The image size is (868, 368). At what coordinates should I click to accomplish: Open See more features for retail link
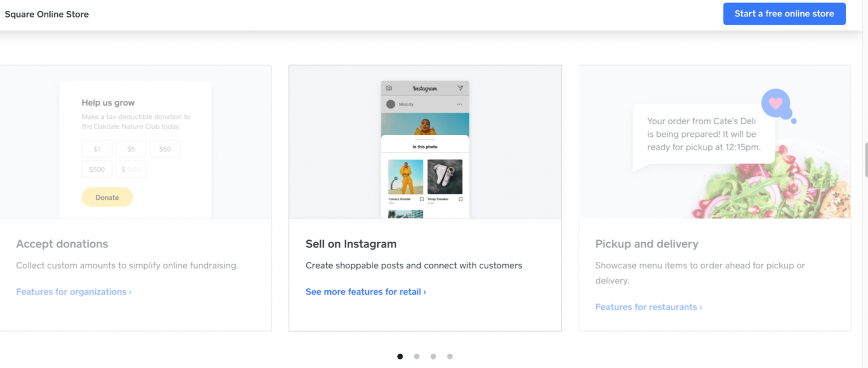click(365, 292)
